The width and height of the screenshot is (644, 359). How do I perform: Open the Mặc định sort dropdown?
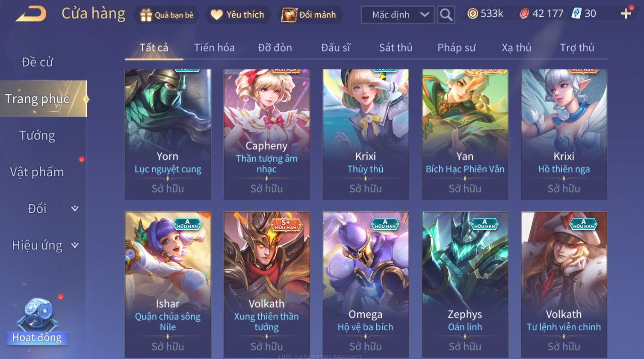pyautogui.click(x=398, y=15)
